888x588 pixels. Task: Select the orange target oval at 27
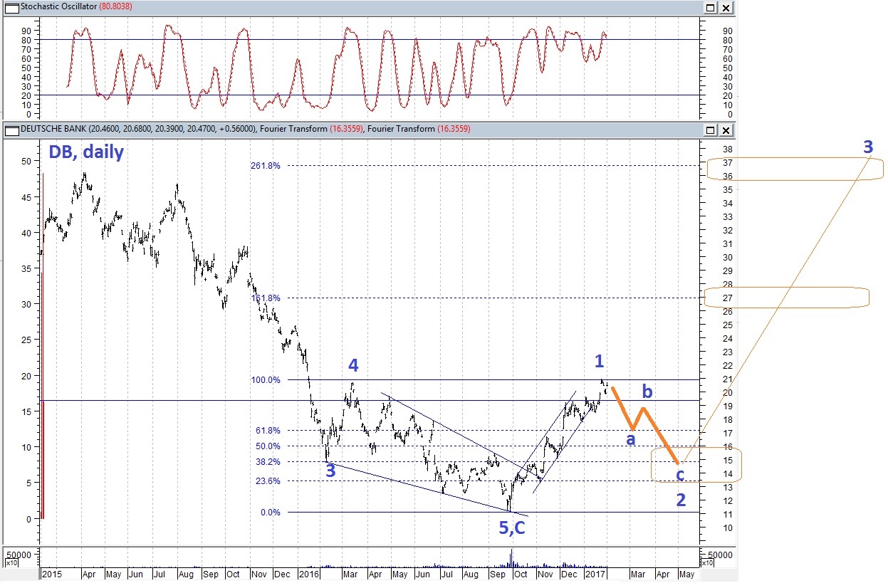point(785,298)
